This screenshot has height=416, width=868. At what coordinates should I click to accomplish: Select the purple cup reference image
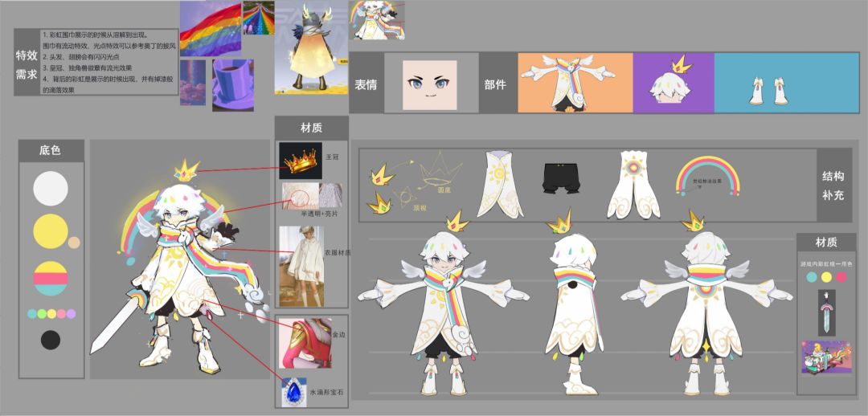click(x=232, y=85)
